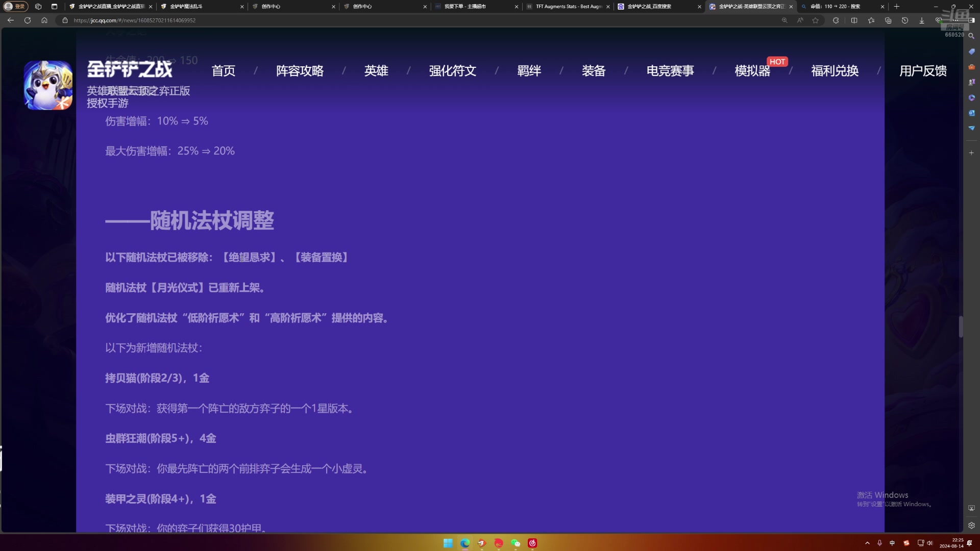Viewport: 980px width, 551px height.
Task: Click inside the browser address bar
Action: 204,21
